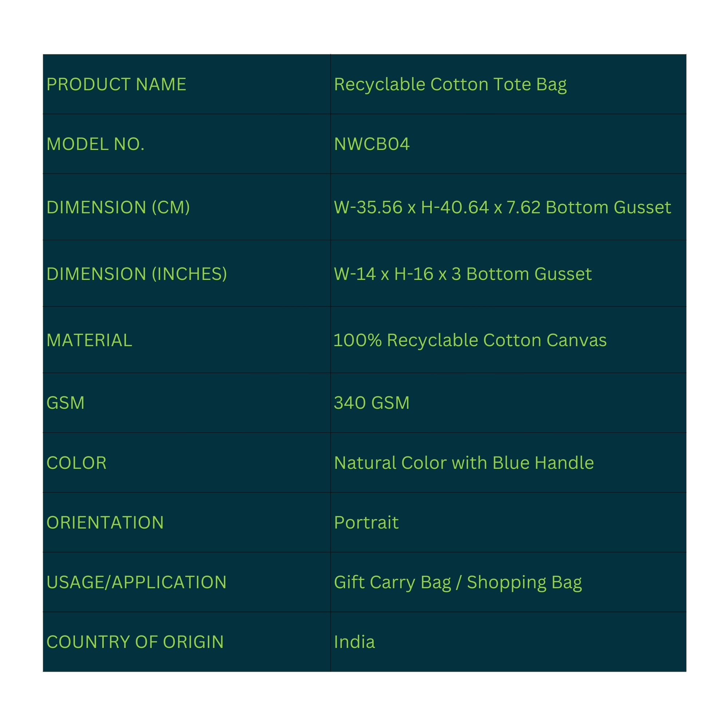
Task: Click the DIMENSION (INCHES) label
Action: point(136,274)
